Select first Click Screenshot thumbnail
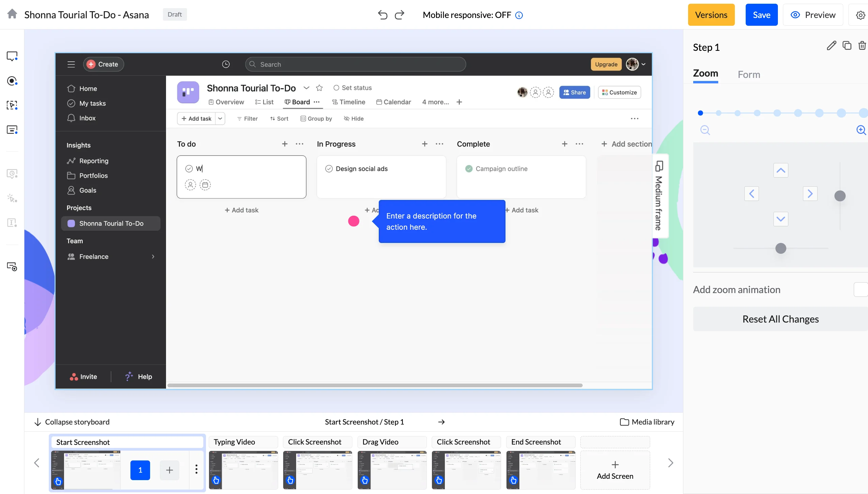Screen dimensions: 868x494 coord(317,470)
